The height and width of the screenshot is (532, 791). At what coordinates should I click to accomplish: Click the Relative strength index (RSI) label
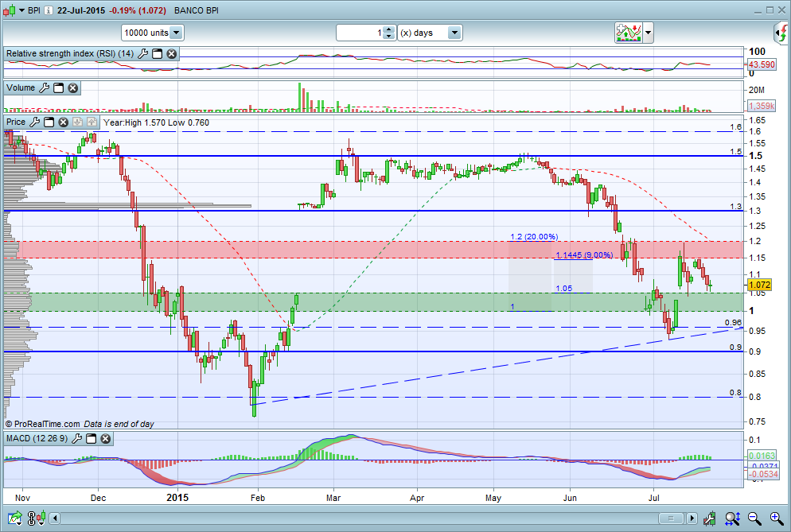[x=70, y=53]
